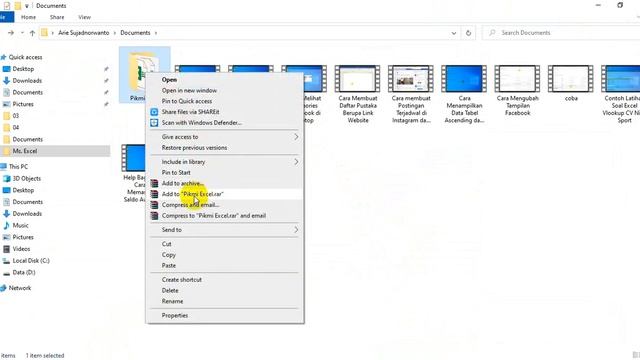Click WinRAR icon beside Compress and email
The height and width of the screenshot is (360, 640).
point(154,205)
